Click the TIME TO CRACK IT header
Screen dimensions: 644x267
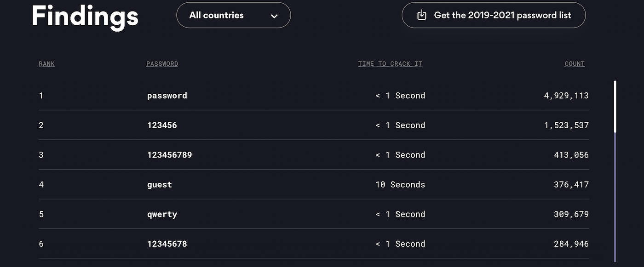(x=390, y=64)
